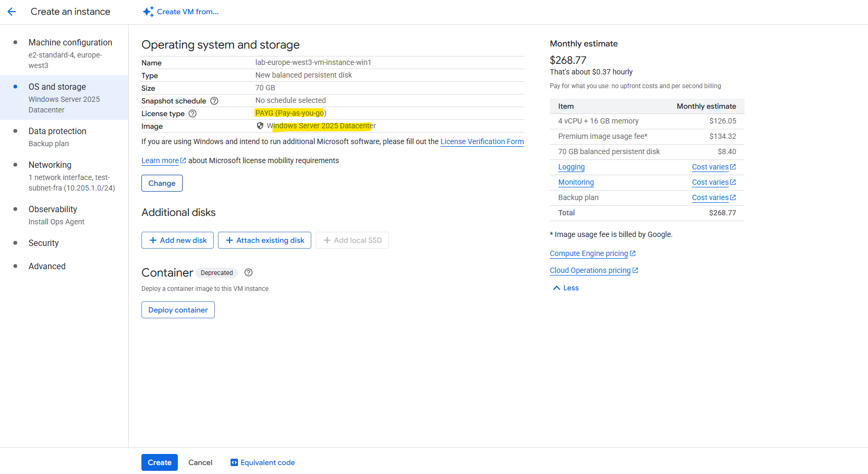Image resolution: width=868 pixels, height=474 pixels.
Task: Click Create VM from... button
Action: pyautogui.click(x=180, y=12)
